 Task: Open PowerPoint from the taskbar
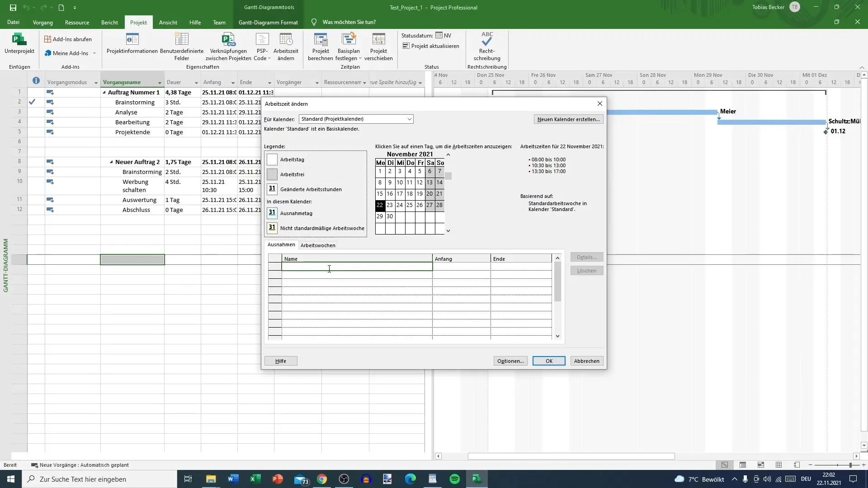point(278,479)
